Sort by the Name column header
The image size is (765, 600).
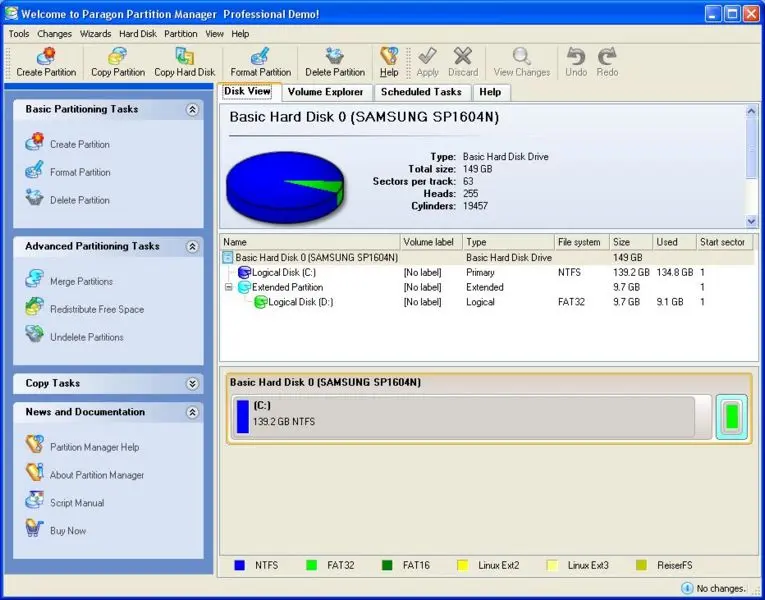click(309, 242)
